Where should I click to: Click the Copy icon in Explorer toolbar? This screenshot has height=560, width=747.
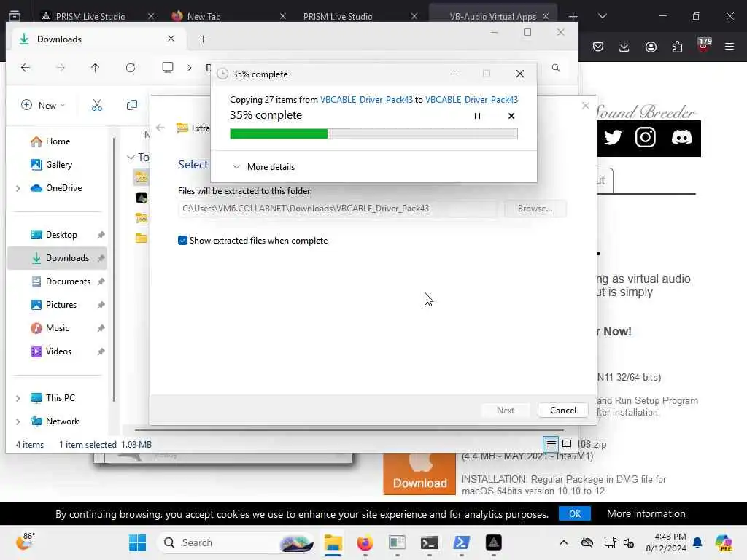[x=132, y=105]
